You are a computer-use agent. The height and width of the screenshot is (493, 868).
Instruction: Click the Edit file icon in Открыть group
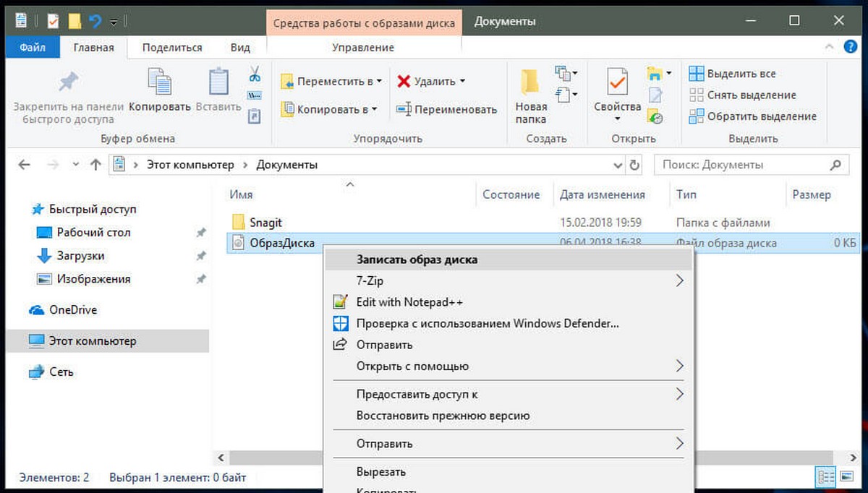click(655, 95)
